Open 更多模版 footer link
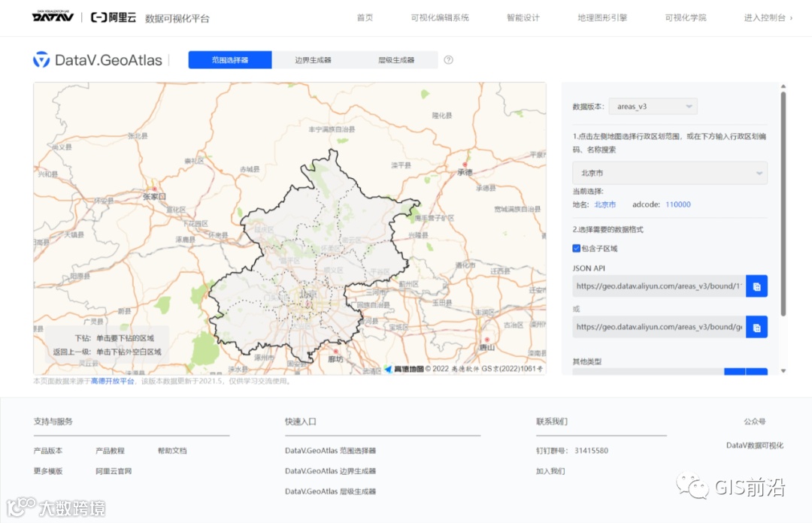The image size is (812, 523). pyautogui.click(x=48, y=471)
